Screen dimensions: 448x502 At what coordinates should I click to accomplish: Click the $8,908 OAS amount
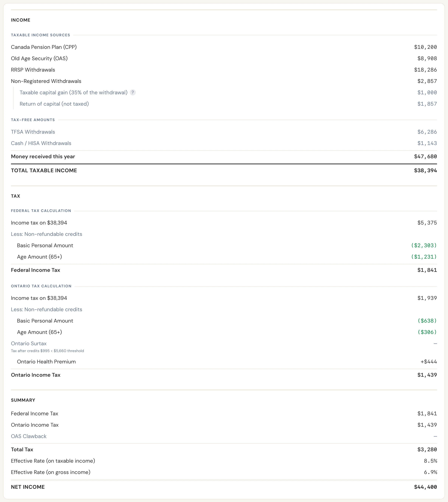click(427, 58)
